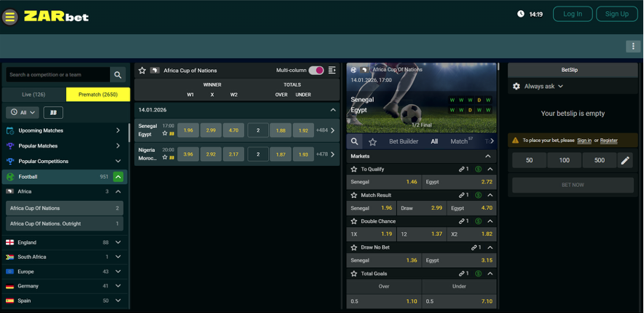The height and width of the screenshot is (313, 644).
Task: Star the Draw No Bet market
Action: coord(353,247)
